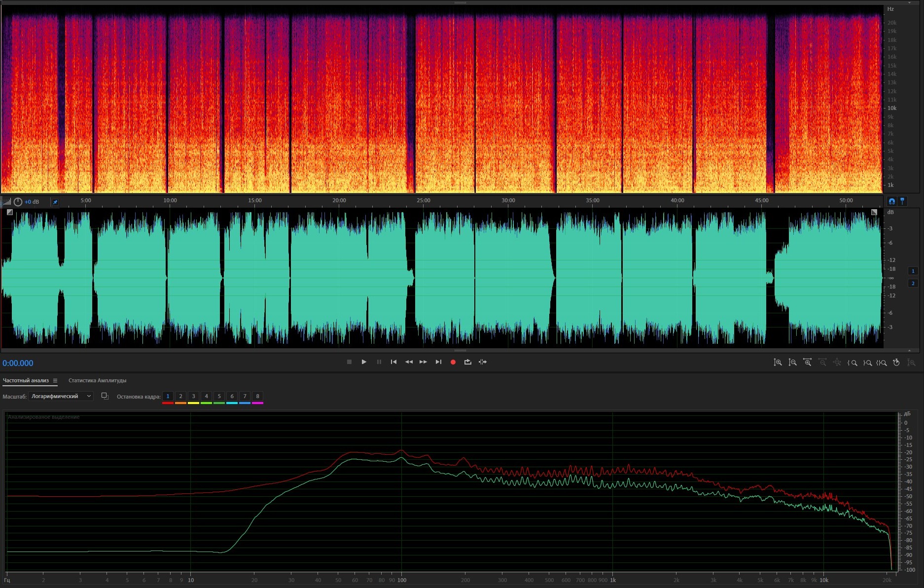Jump to the previous marker with skip-back button
This screenshot has height=588, width=924.
tap(393, 362)
